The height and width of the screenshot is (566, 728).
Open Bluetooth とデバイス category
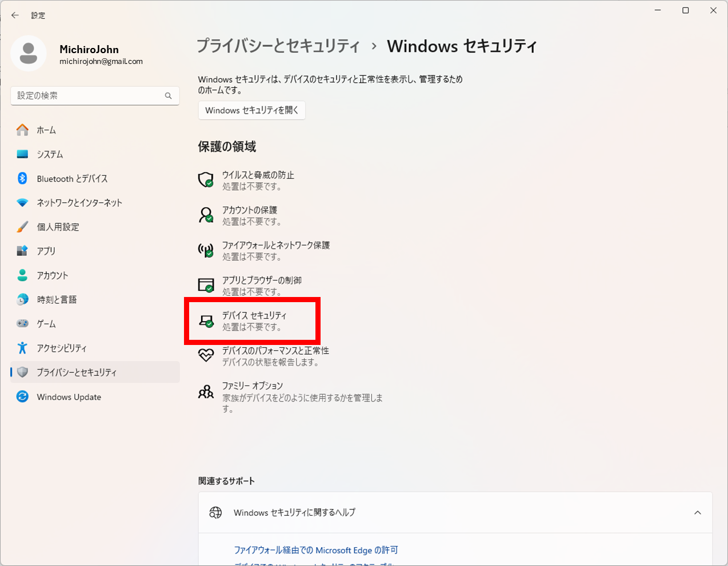tap(95, 178)
